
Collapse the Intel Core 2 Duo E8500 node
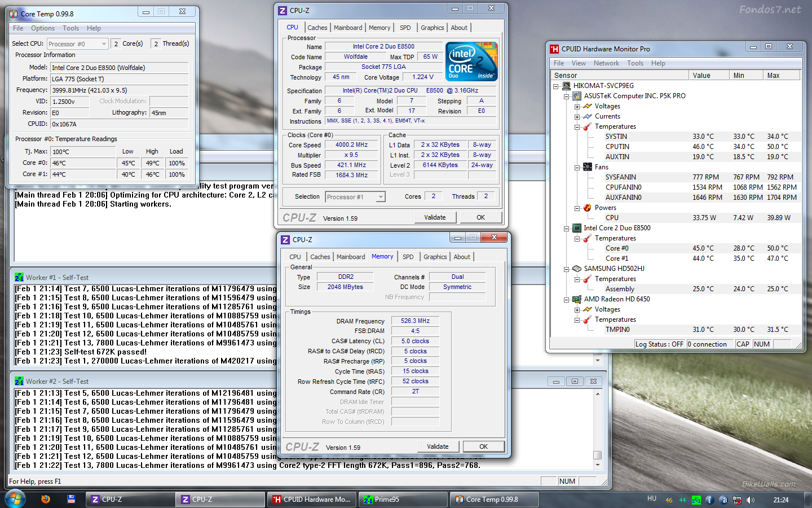point(567,229)
